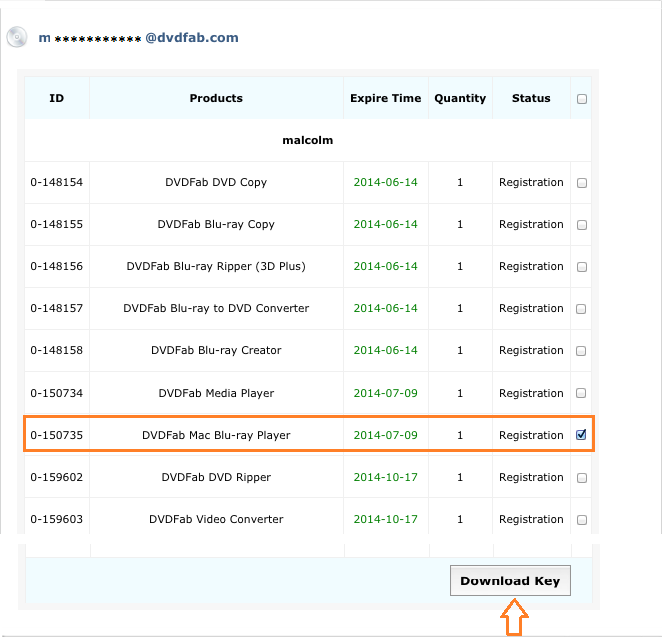
Task: Click the 2014-07-09 expire date for Media Player
Action: (385, 393)
